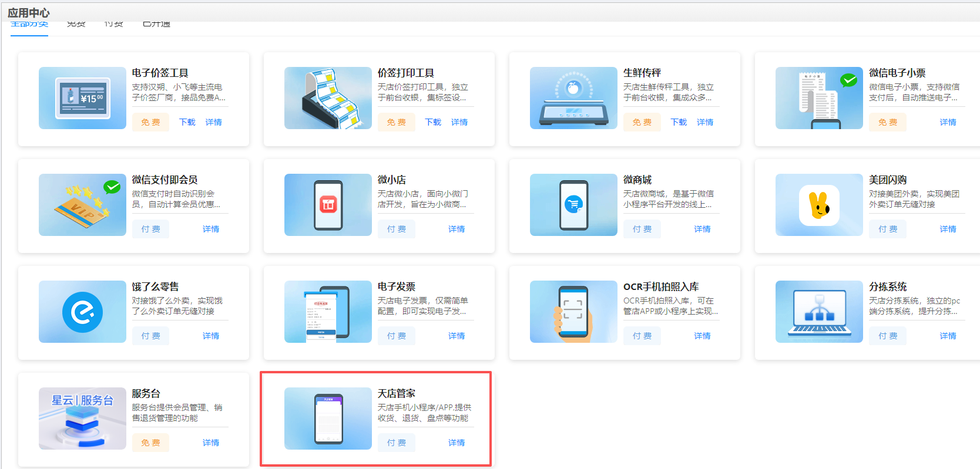980x469 pixels.
Task: View 详情 of 饿了么零售
Action: (x=211, y=336)
